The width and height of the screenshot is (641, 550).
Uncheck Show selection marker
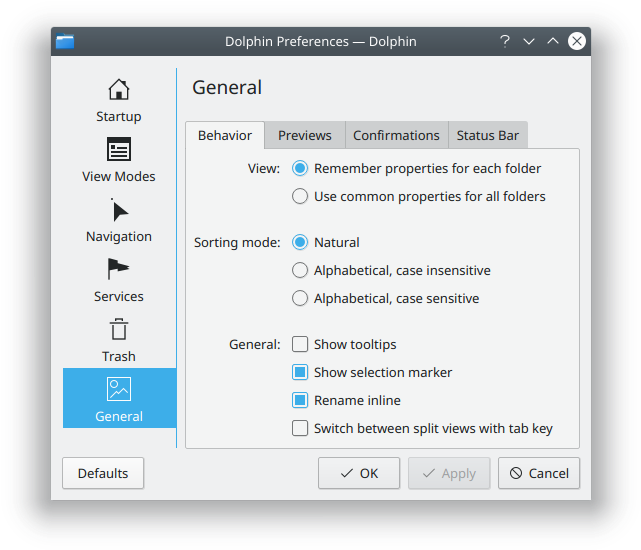[300, 372]
